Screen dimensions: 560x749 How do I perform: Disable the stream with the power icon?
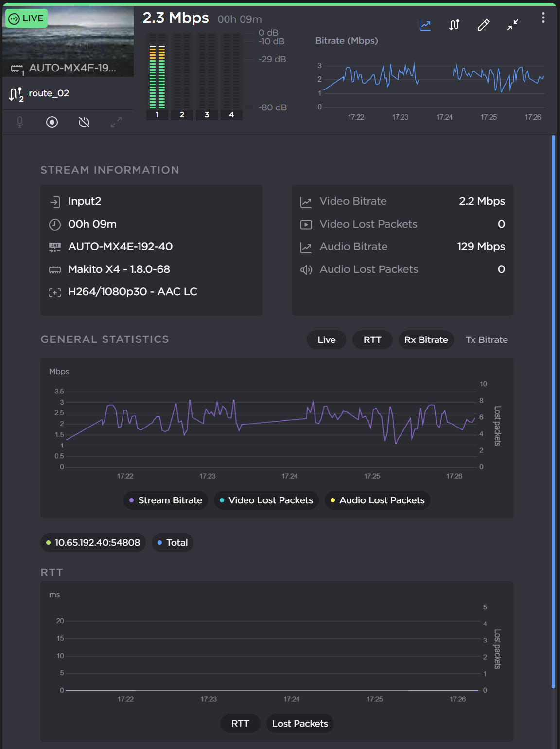83,122
